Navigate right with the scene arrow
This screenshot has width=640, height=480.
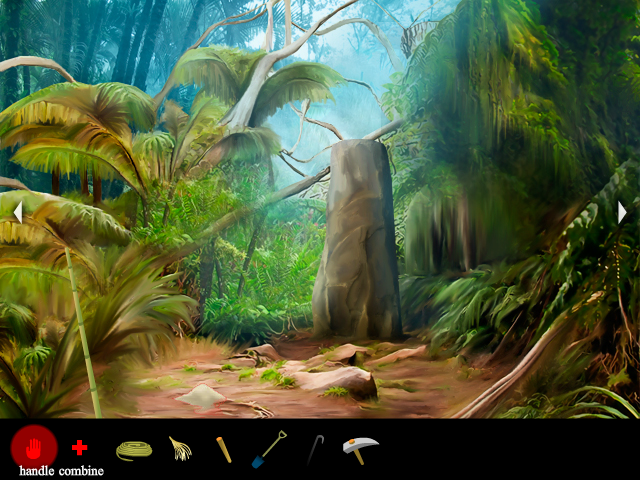pos(622,213)
